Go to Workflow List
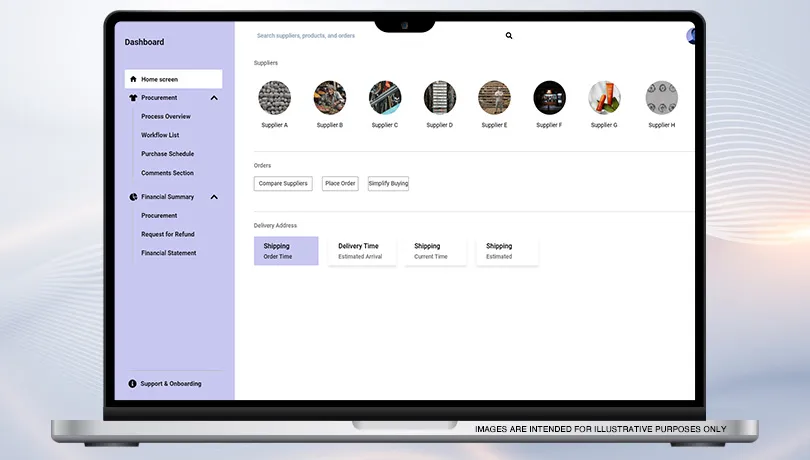This screenshot has height=460, width=810. point(160,135)
